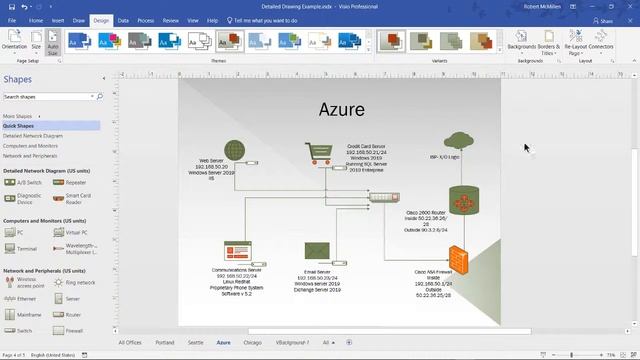Click the Email Server envelope shape
Viewport: 640px width, 360px height.
click(317, 251)
